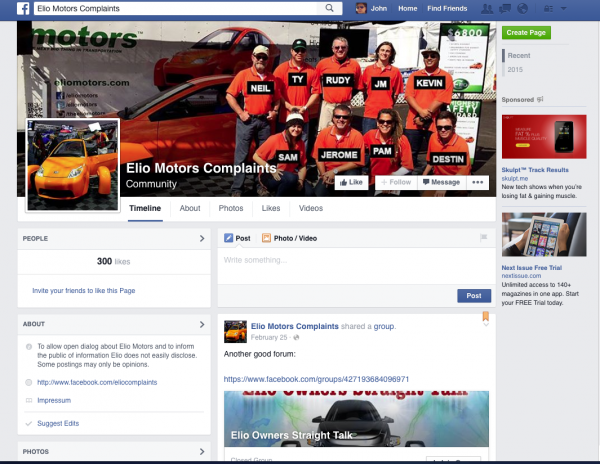Click the Suggest Edits link
Image resolution: width=600 pixels, height=464 pixels.
point(58,423)
